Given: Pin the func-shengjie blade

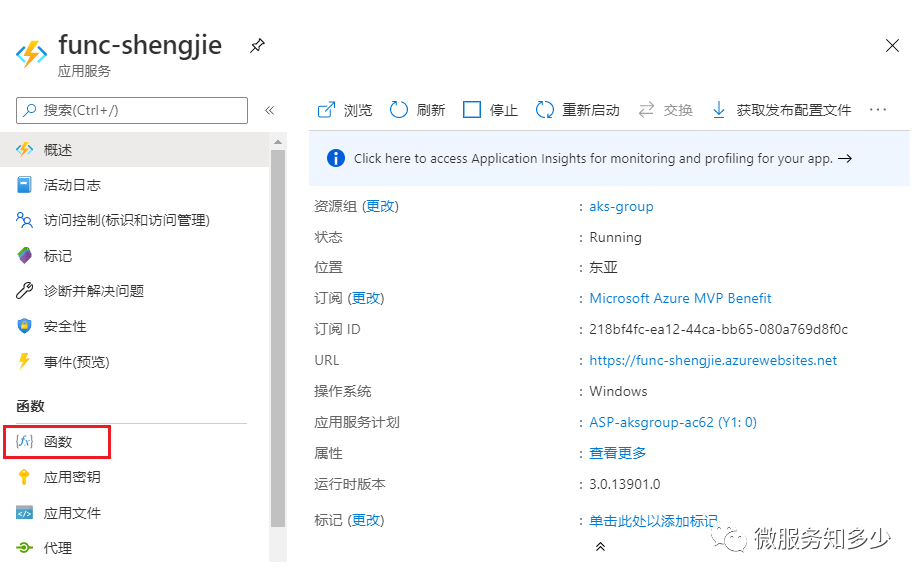Looking at the screenshot, I should pyautogui.click(x=257, y=46).
